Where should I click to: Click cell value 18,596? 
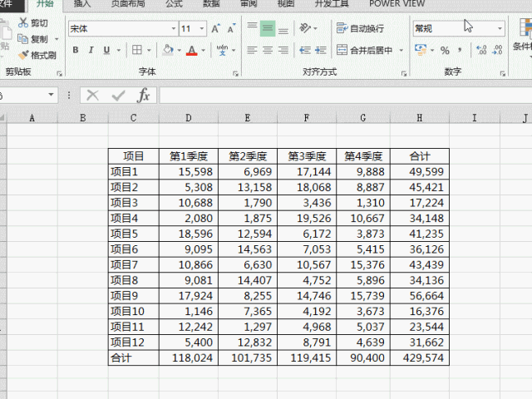(189, 234)
